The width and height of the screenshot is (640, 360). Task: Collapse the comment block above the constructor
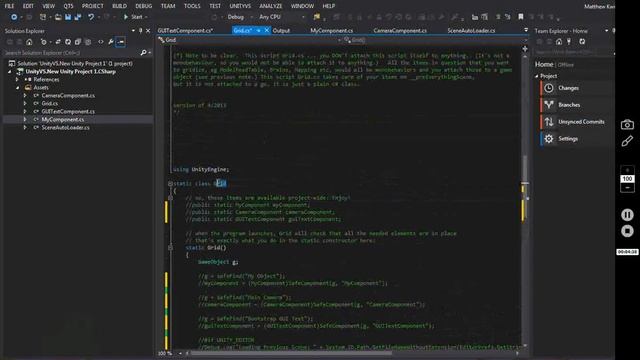(x=170, y=198)
